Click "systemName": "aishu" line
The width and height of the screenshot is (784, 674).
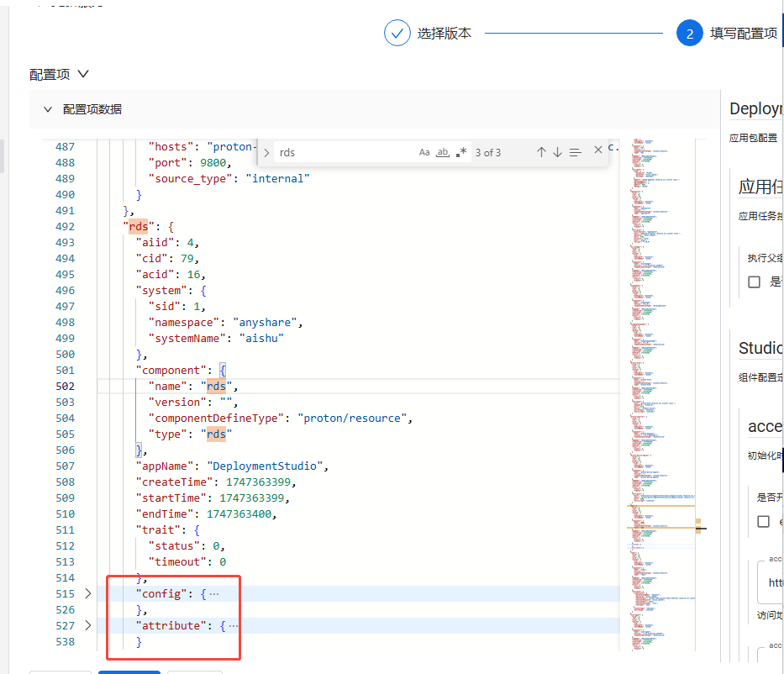coord(216,339)
